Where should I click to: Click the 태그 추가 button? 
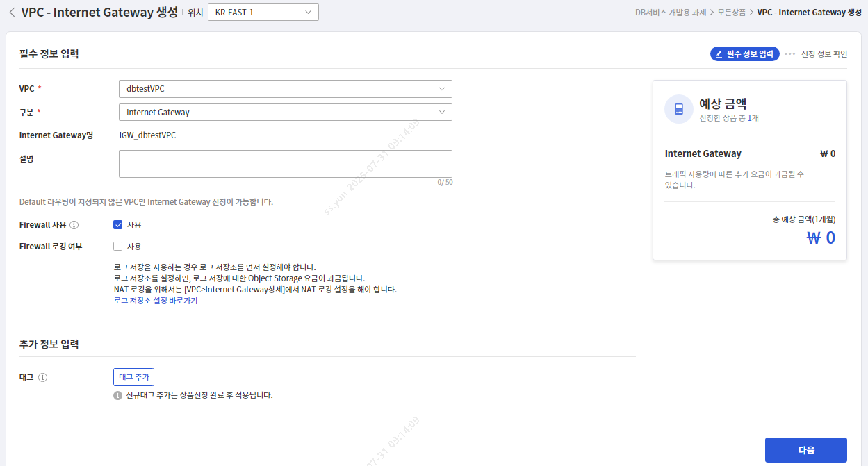coord(133,377)
